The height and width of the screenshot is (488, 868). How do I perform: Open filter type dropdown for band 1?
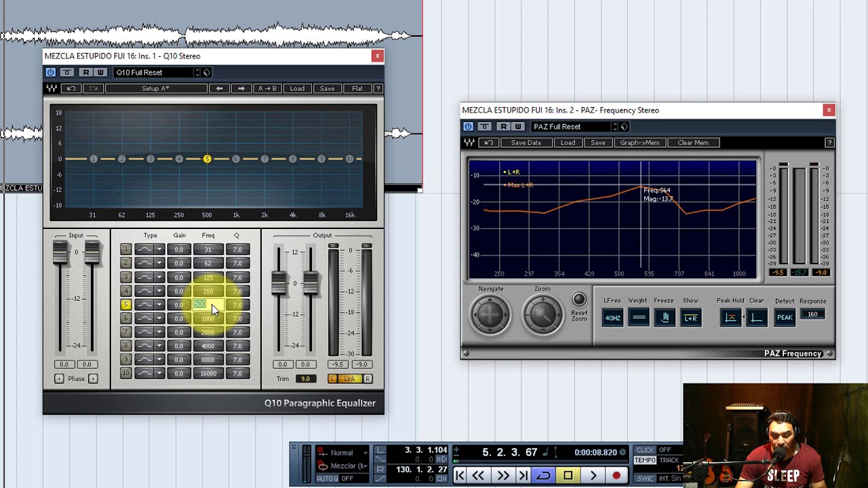pyautogui.click(x=159, y=249)
